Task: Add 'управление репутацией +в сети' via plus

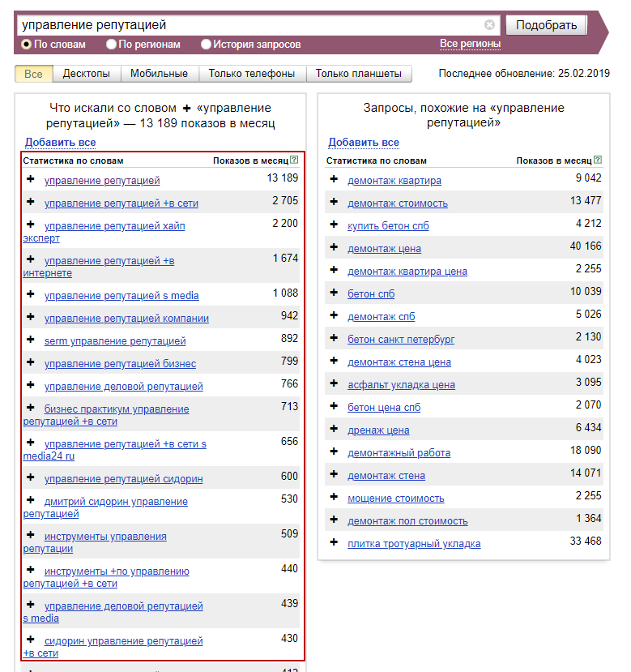Action: (31, 202)
